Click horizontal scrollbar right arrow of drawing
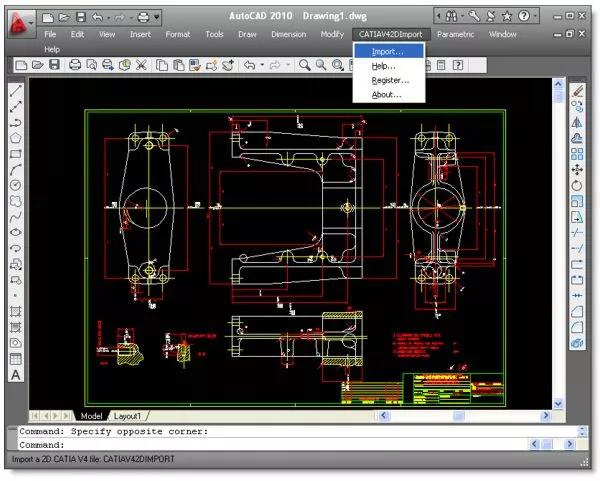The height and width of the screenshot is (481, 600). [x=546, y=416]
